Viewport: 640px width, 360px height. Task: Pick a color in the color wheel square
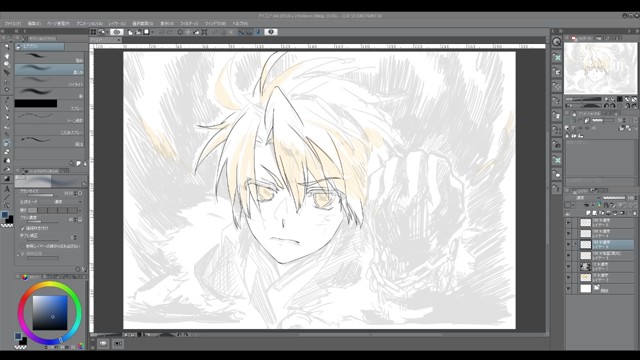(50, 313)
